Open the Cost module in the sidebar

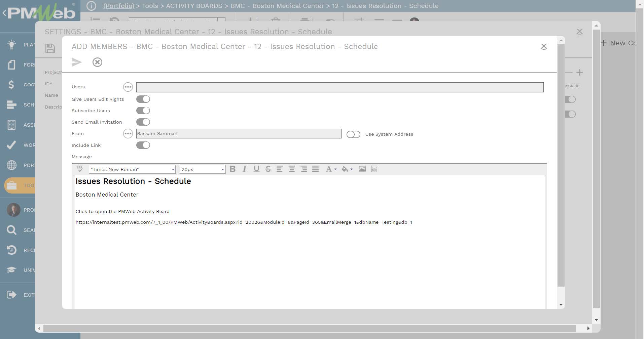[x=11, y=85]
